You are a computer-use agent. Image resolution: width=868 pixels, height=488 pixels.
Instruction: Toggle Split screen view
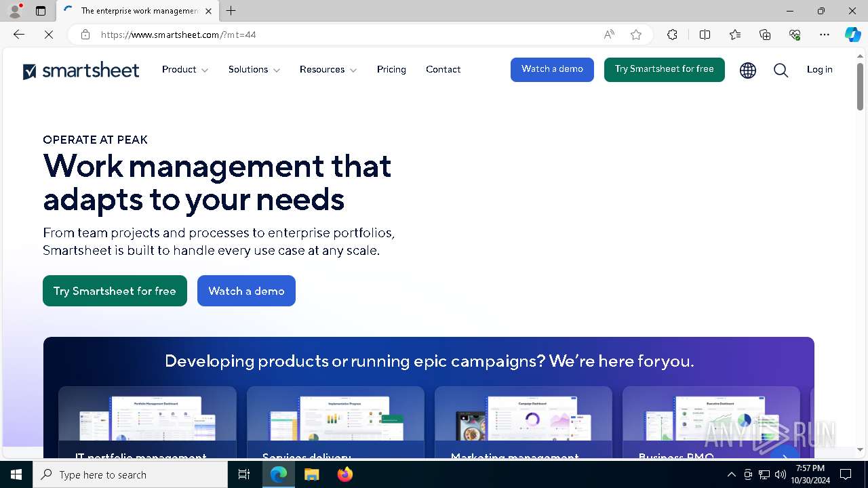click(705, 35)
